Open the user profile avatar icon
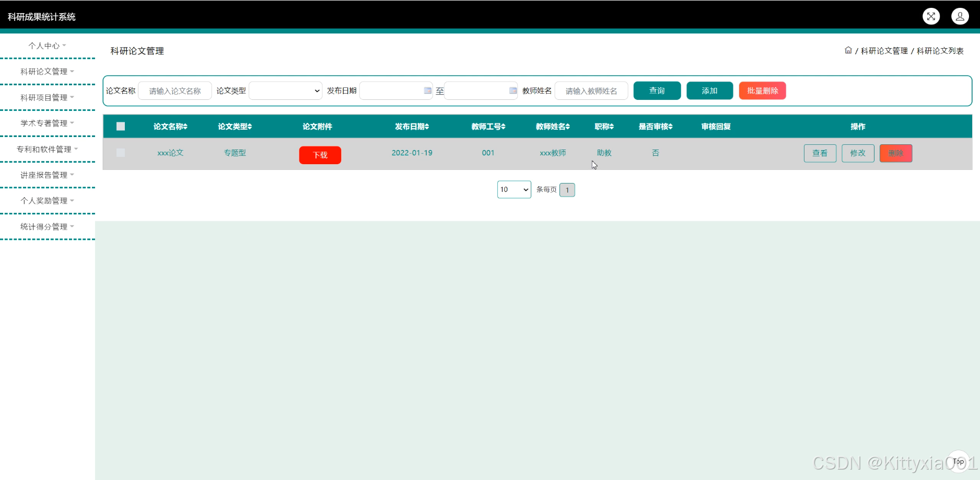This screenshot has height=480, width=980. click(960, 16)
